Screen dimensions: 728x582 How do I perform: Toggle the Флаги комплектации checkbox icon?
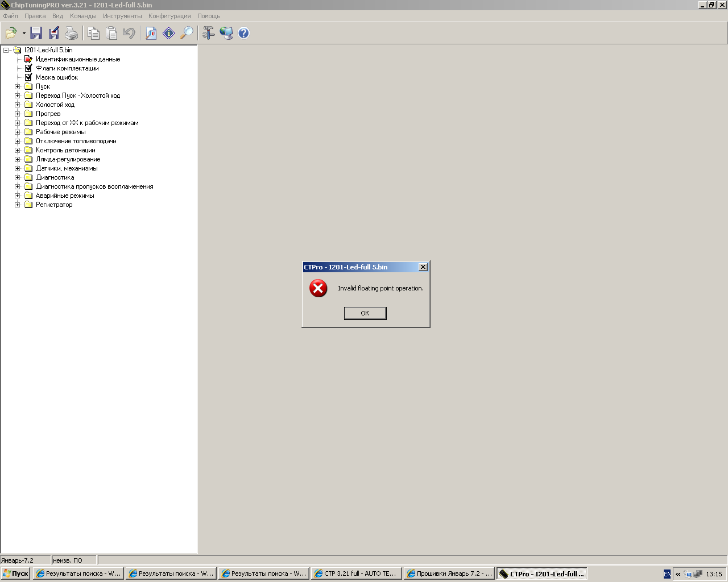(x=28, y=68)
